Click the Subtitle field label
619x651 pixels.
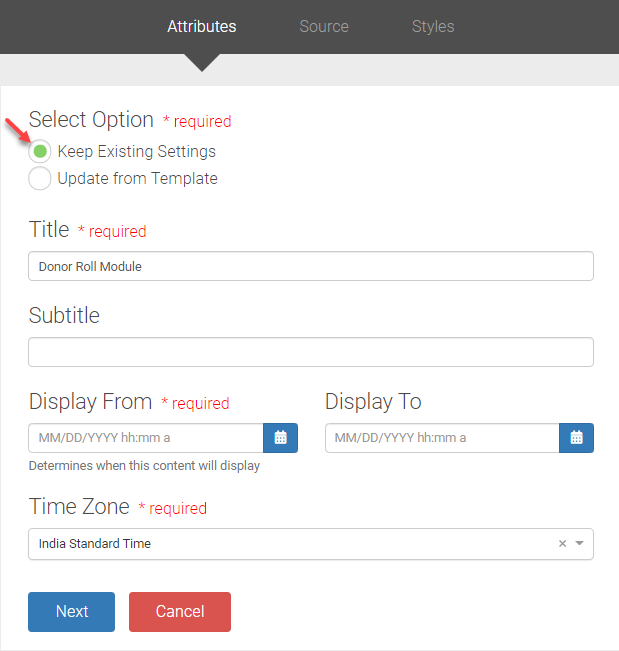[x=64, y=315]
